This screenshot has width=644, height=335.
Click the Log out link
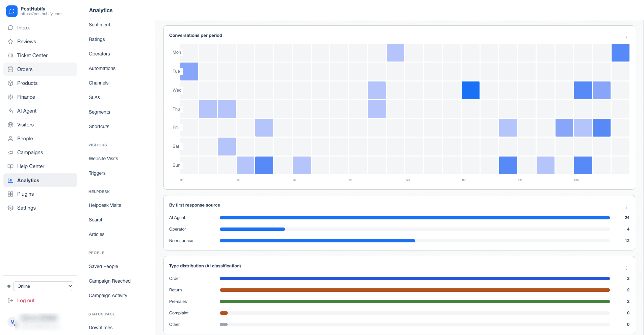click(x=26, y=301)
